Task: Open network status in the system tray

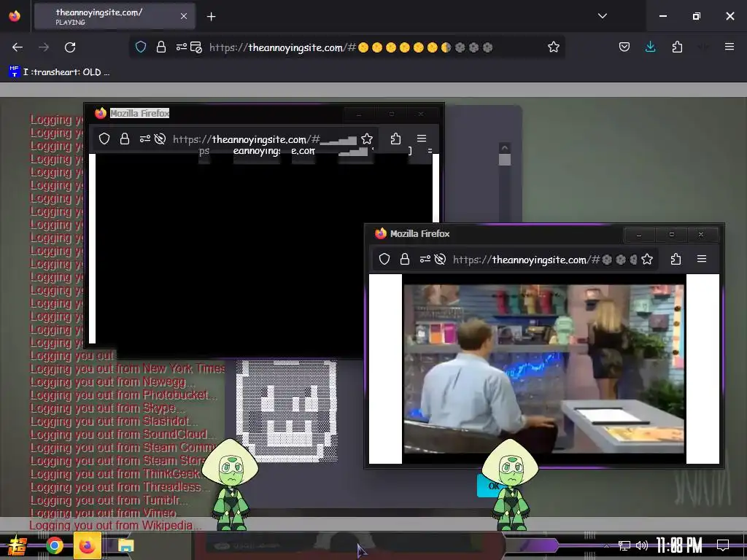Action: point(624,545)
